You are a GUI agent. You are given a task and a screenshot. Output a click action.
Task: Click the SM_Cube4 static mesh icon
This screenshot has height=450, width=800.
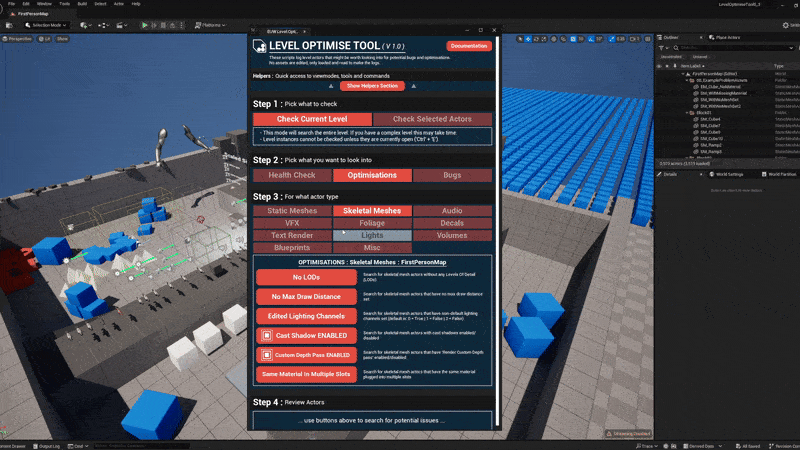696,119
